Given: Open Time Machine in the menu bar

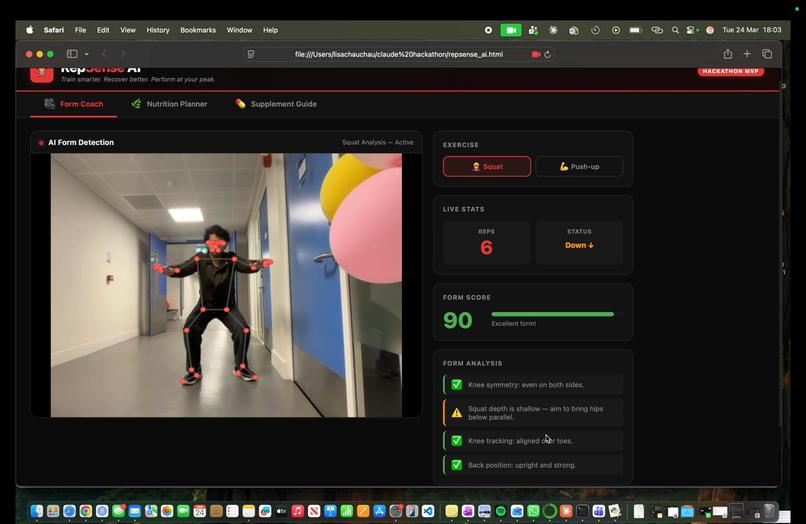Looking at the screenshot, I should 595,30.
